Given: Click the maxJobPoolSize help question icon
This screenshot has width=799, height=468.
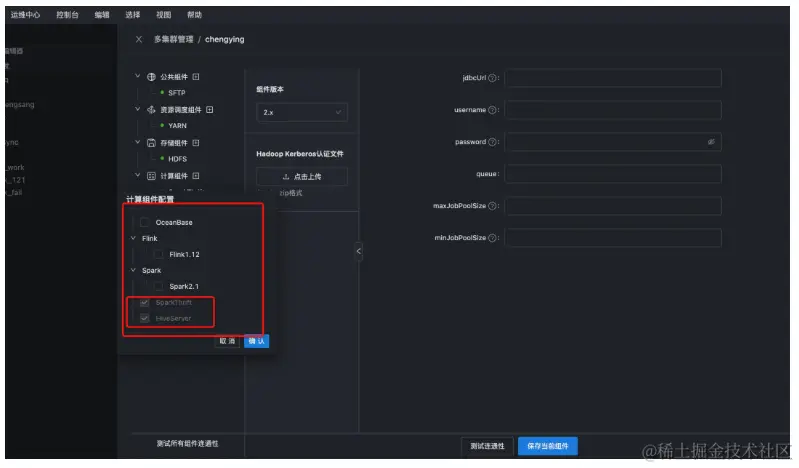Looking at the screenshot, I should (492, 206).
